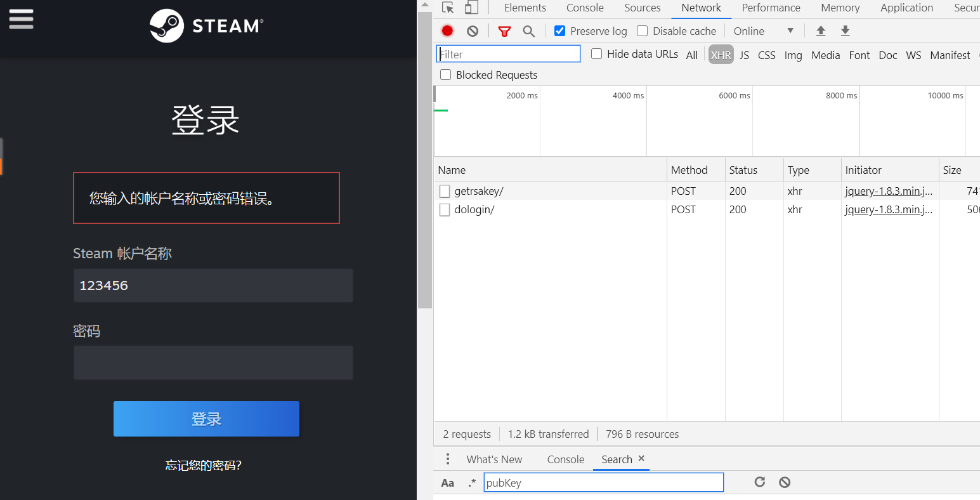Stop recording the network log
Image resolution: width=980 pixels, height=500 pixels.
coord(447,30)
